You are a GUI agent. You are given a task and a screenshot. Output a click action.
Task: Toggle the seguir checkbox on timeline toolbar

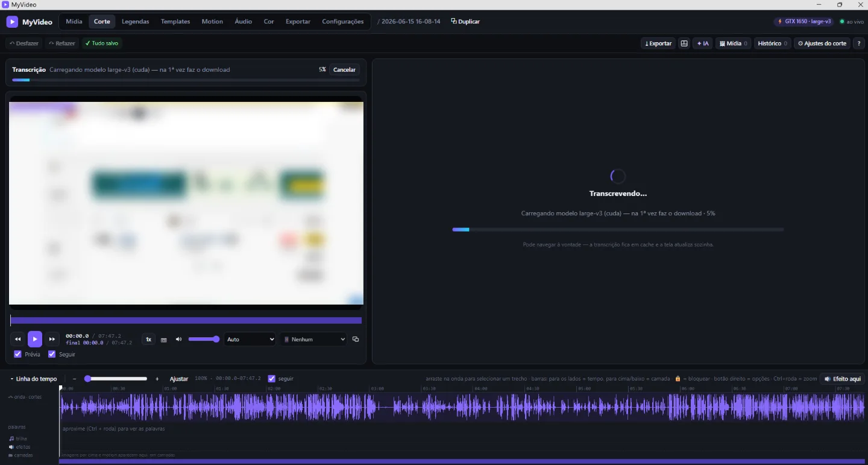click(x=271, y=379)
